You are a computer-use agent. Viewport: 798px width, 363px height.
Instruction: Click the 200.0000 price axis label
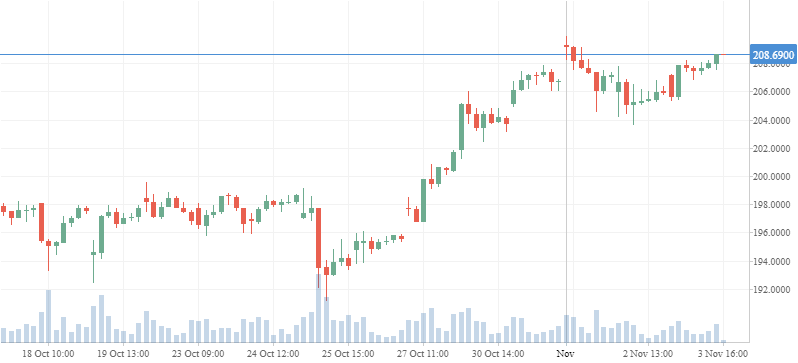point(773,177)
